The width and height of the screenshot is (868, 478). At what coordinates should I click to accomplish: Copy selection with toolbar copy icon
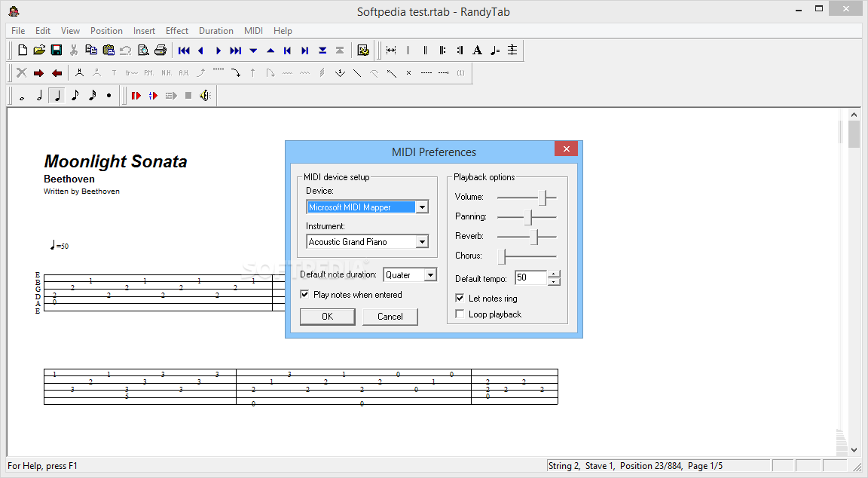[91, 51]
